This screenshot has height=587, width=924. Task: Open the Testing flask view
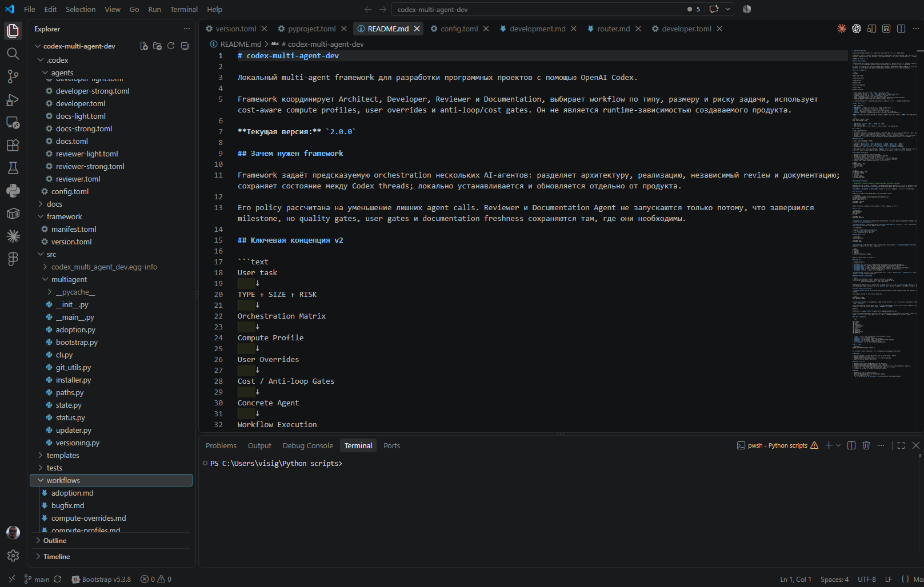[13, 168]
